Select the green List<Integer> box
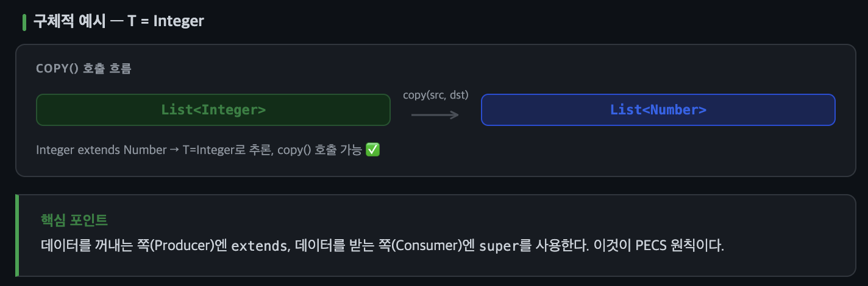 tap(213, 110)
